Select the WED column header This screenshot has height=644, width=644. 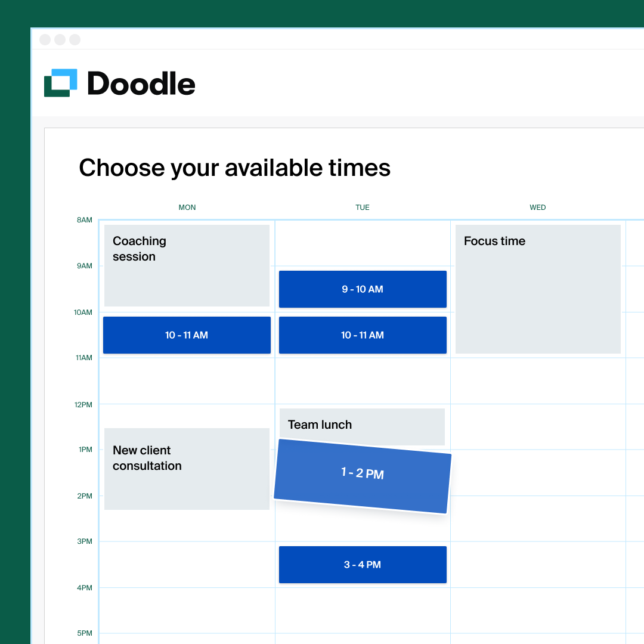537,208
